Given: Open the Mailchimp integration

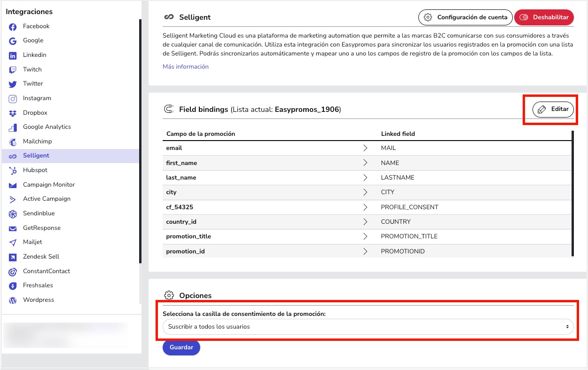Looking at the screenshot, I should point(38,142).
